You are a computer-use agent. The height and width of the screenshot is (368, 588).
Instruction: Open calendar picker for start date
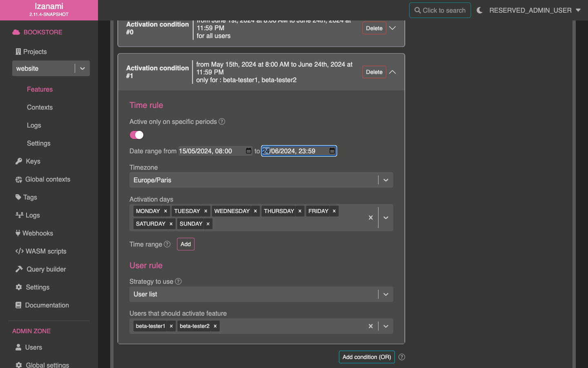(x=249, y=151)
